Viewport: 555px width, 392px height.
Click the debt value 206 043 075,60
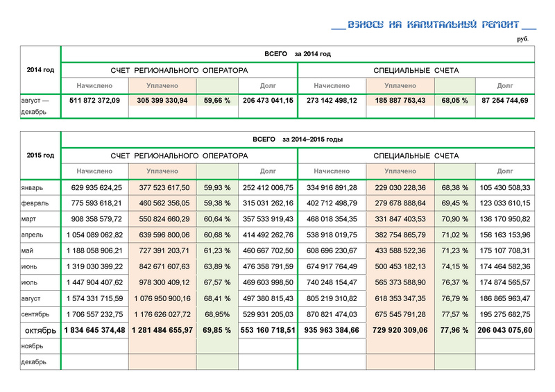click(x=504, y=331)
